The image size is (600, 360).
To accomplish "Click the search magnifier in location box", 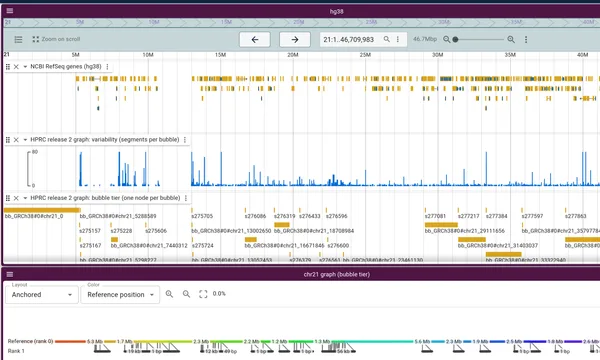I will 387,39.
